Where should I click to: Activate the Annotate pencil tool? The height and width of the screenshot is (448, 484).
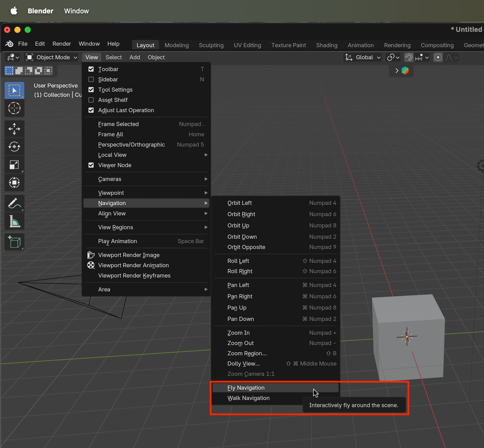click(14, 203)
